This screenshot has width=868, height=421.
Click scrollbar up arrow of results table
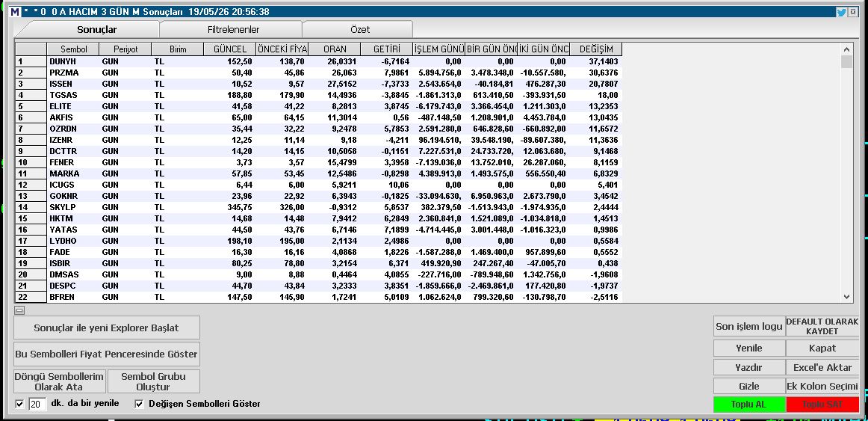click(846, 49)
